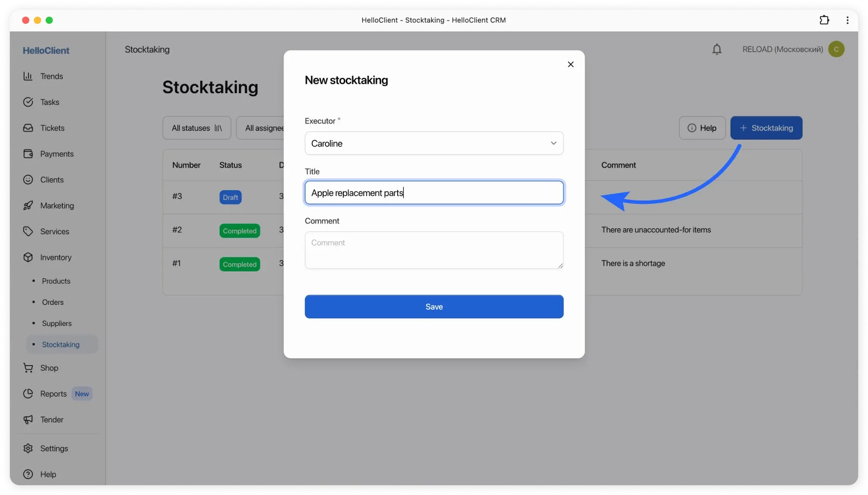Open the Clients section
868x495 pixels.
click(x=51, y=179)
